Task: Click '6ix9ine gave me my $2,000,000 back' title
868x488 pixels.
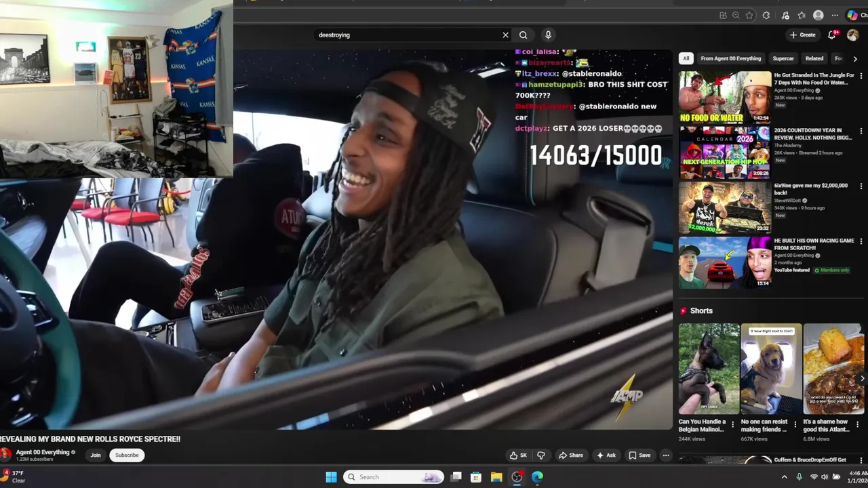Action: (811, 189)
